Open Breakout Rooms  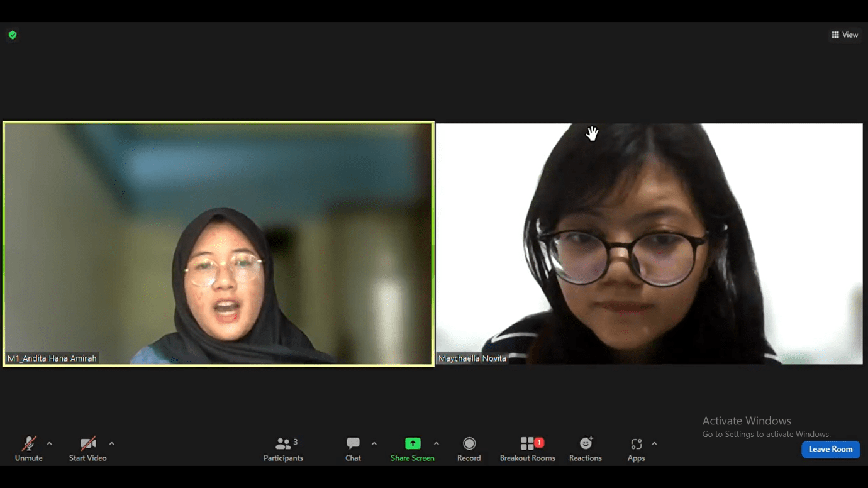coord(528,449)
